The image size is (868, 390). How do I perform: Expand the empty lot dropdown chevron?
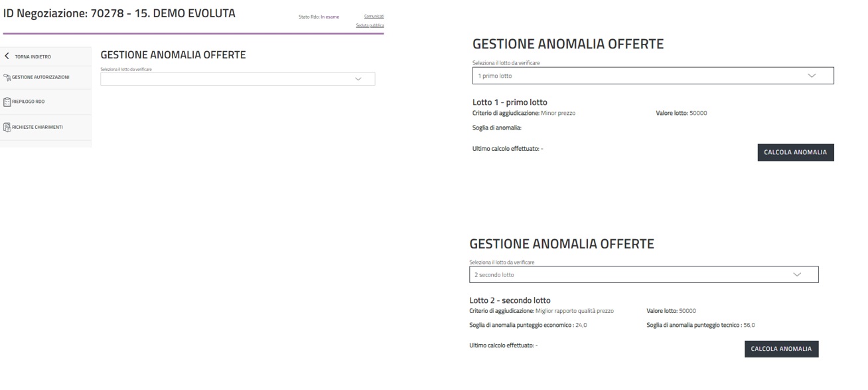[x=359, y=79]
